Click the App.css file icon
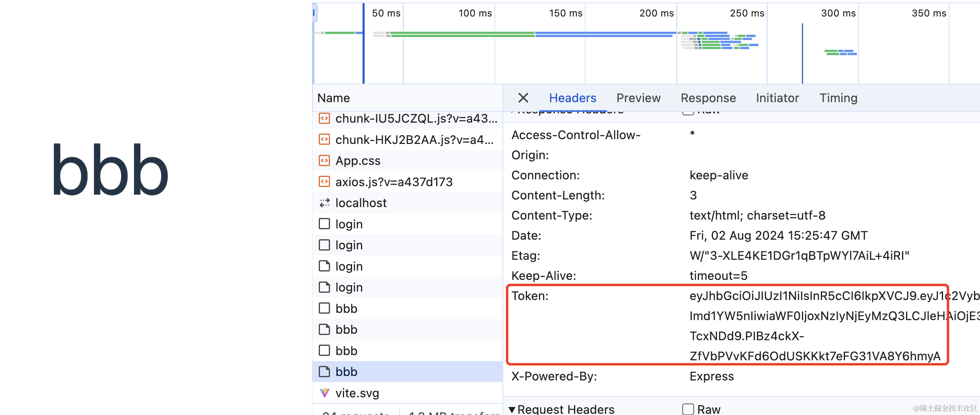This screenshot has width=980, height=415. 324,160
